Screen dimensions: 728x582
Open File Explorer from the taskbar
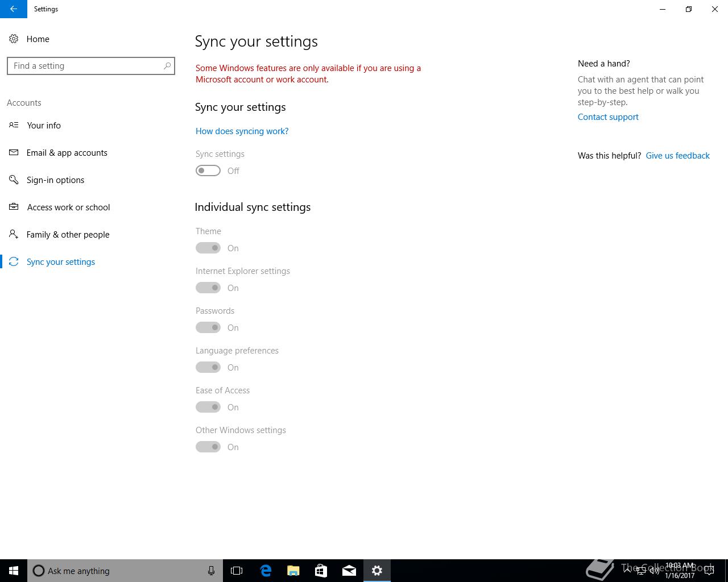coord(293,571)
